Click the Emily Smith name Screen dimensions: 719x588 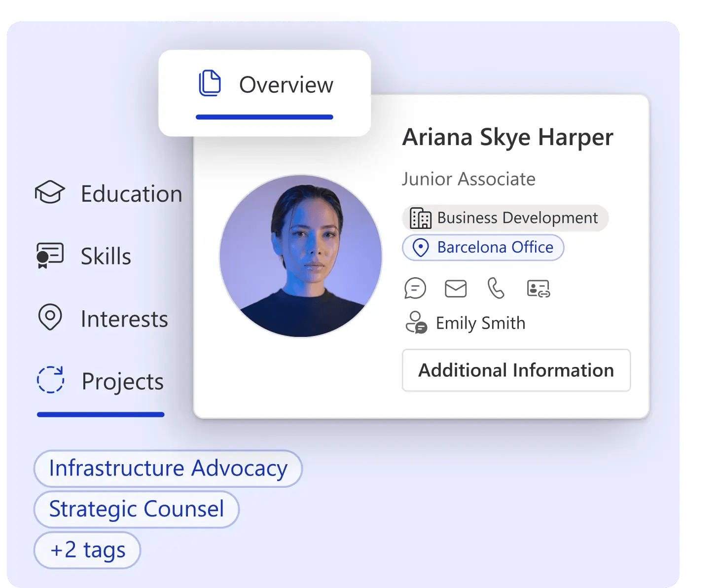(x=480, y=323)
